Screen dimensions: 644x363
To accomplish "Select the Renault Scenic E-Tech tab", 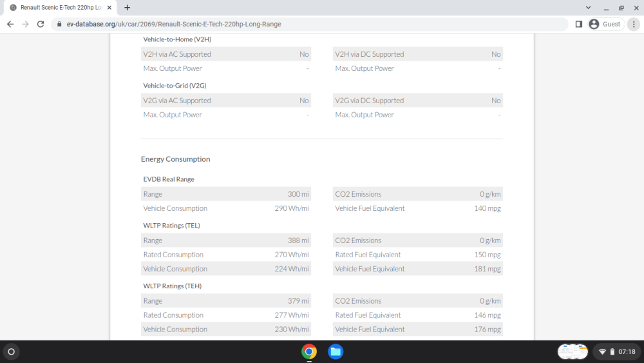I will click(x=61, y=7).
